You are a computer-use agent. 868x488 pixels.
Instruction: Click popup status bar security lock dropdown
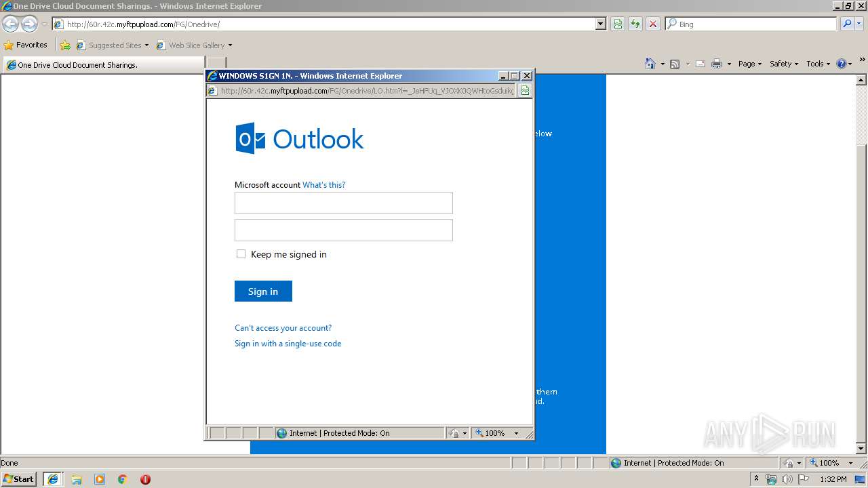(458, 433)
